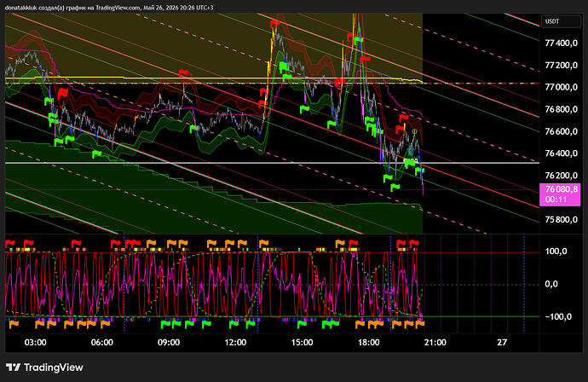Open the USDT currency selector on price scale
Image resolution: width=588 pixels, height=382 pixels.
tap(560, 21)
